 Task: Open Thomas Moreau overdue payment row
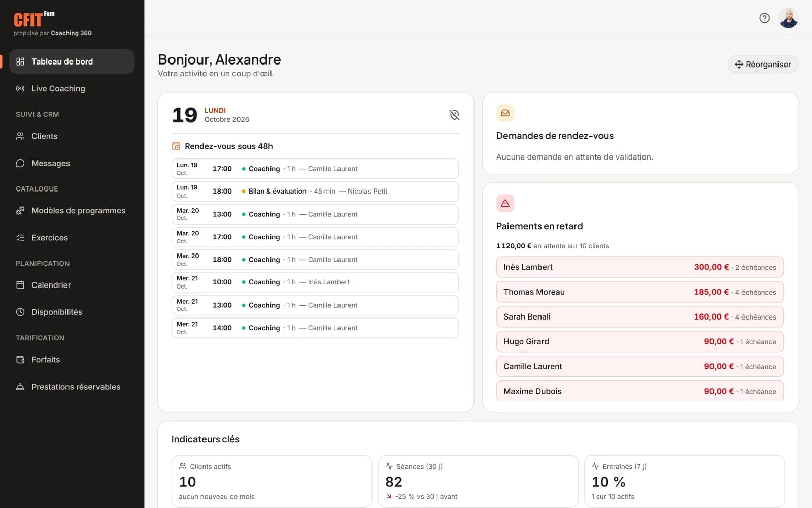tap(640, 292)
